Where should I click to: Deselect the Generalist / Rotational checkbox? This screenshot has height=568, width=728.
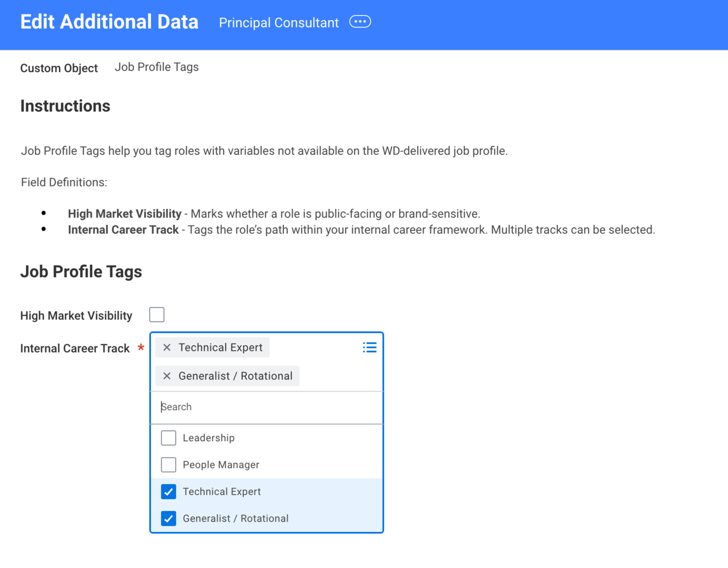coord(168,518)
